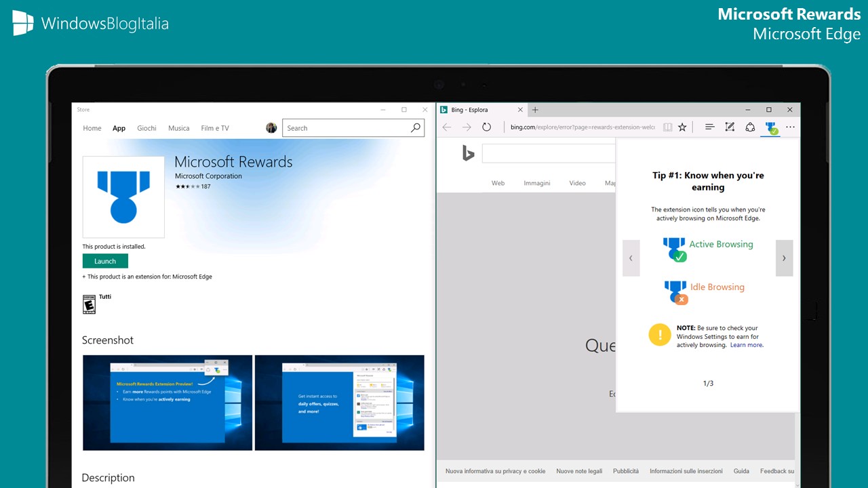Open the Store user profile avatar
Viewport: 868px width, 488px height.
pos(271,128)
